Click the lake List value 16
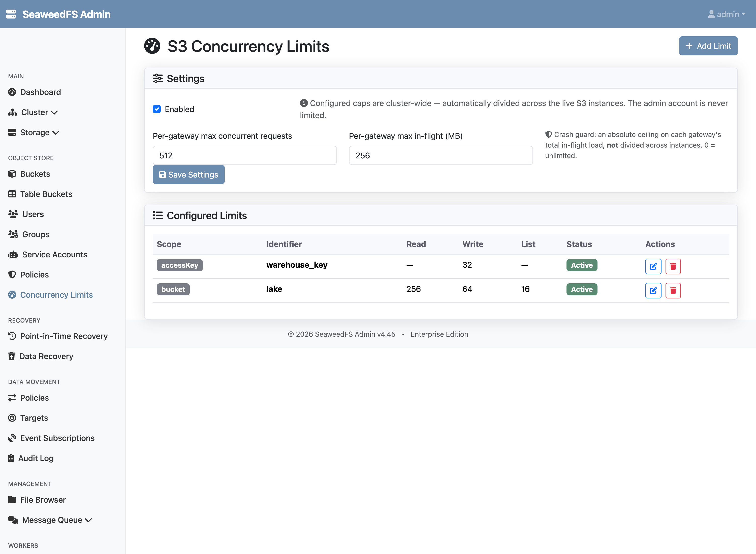 (x=525, y=289)
